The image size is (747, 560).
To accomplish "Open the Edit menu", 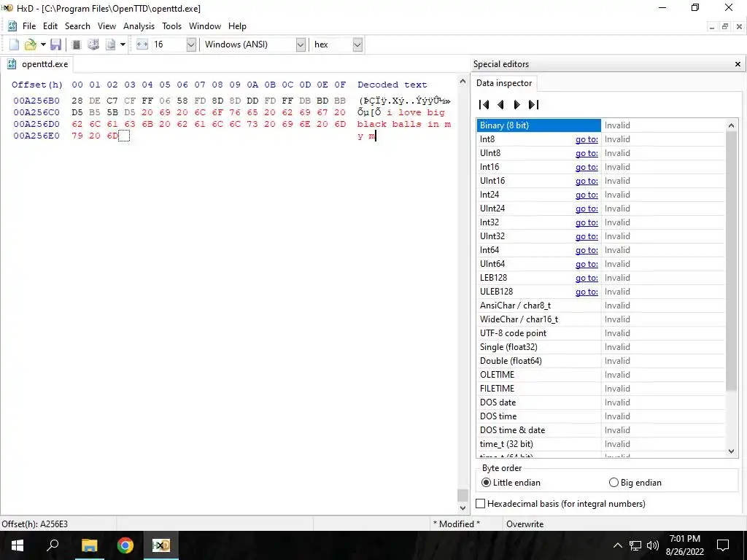I will click(x=50, y=26).
